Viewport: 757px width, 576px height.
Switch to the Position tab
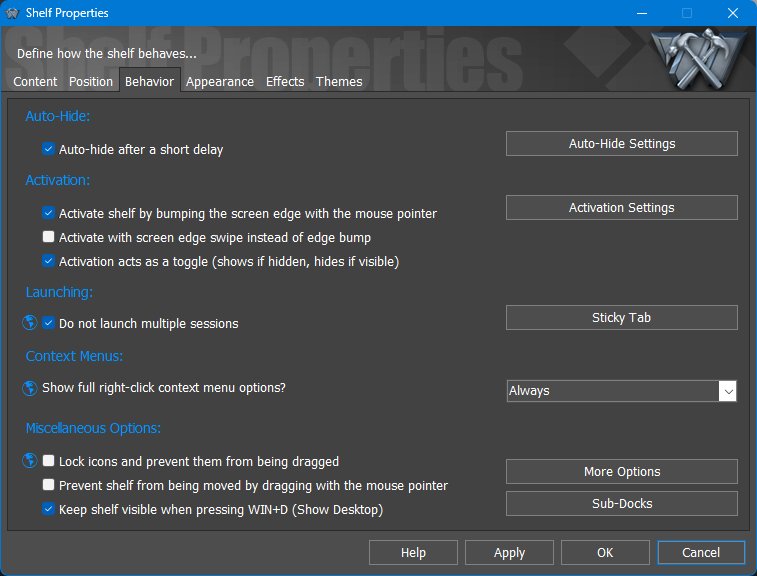(91, 82)
